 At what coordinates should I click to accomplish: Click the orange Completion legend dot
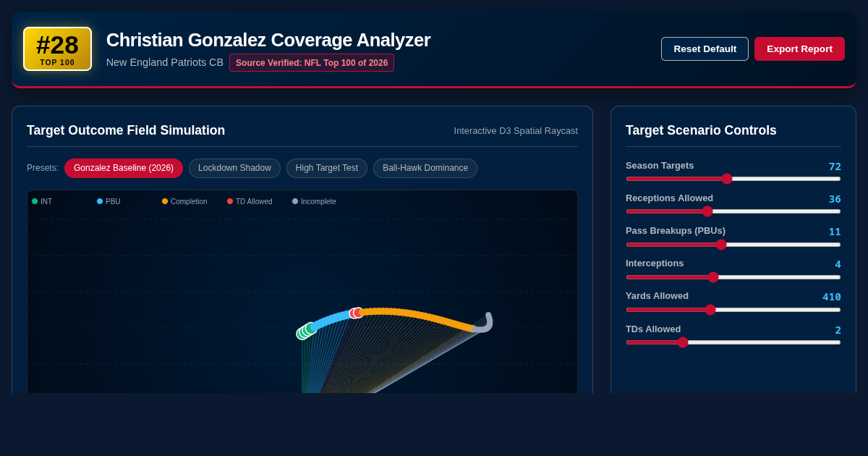[165, 201]
